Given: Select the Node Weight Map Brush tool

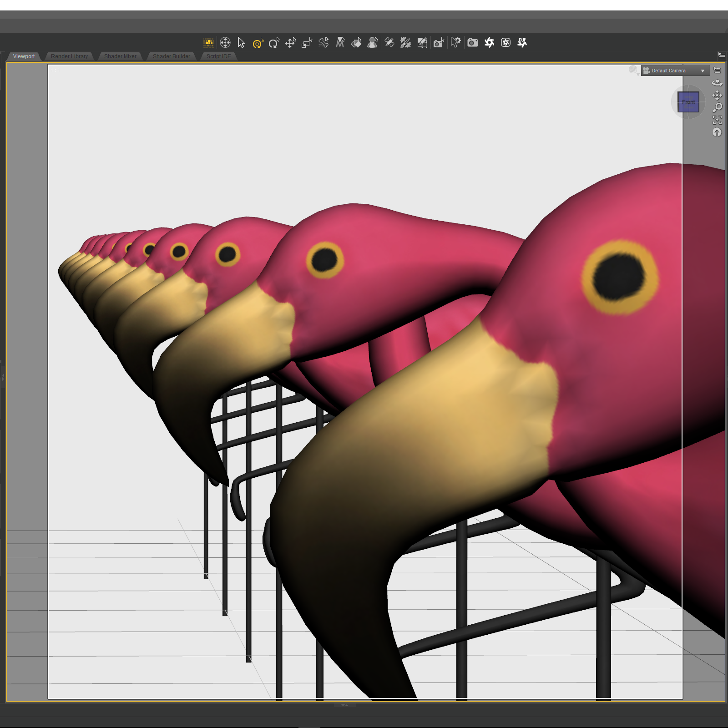Looking at the screenshot, I should [x=405, y=43].
